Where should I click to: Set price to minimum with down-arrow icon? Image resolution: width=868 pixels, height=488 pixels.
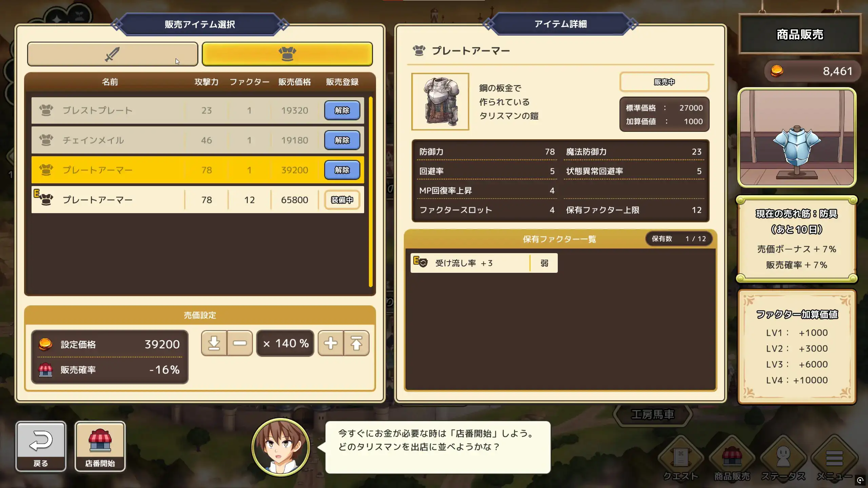point(214,343)
